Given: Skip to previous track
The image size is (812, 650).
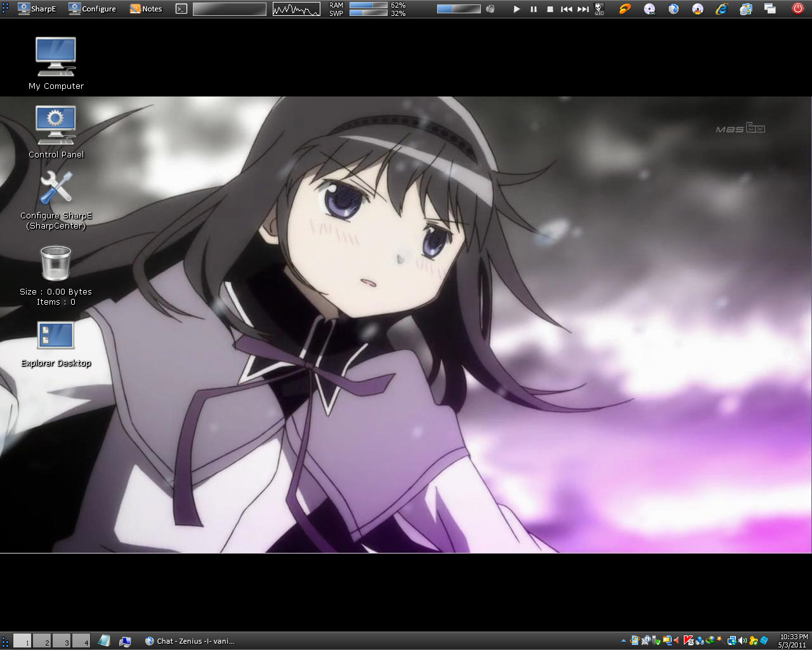Looking at the screenshot, I should [x=566, y=9].
